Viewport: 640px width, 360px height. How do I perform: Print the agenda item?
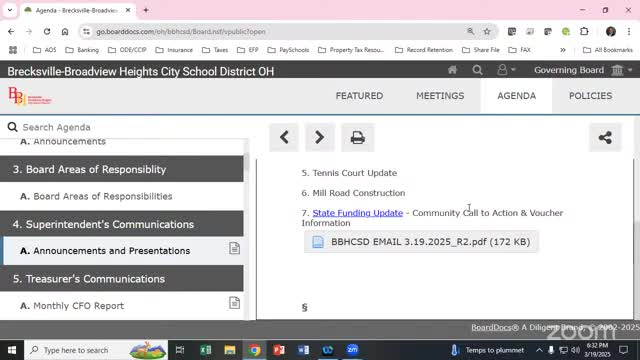[x=358, y=137]
